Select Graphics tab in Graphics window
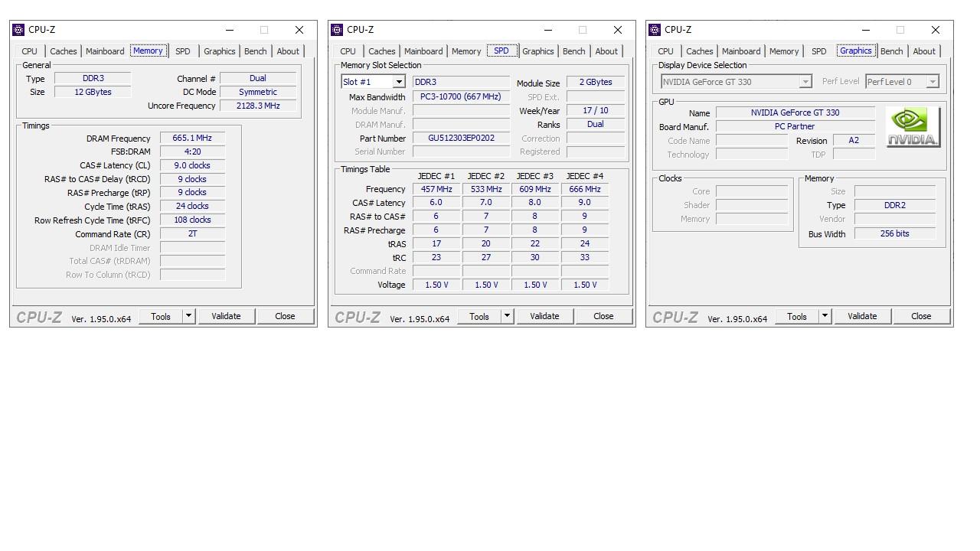Viewport: 980px width, 551px height. point(856,51)
